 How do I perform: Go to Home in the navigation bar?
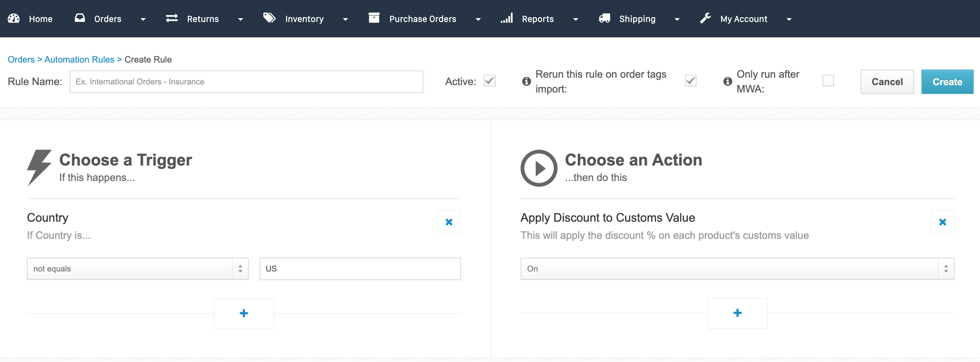(41, 19)
